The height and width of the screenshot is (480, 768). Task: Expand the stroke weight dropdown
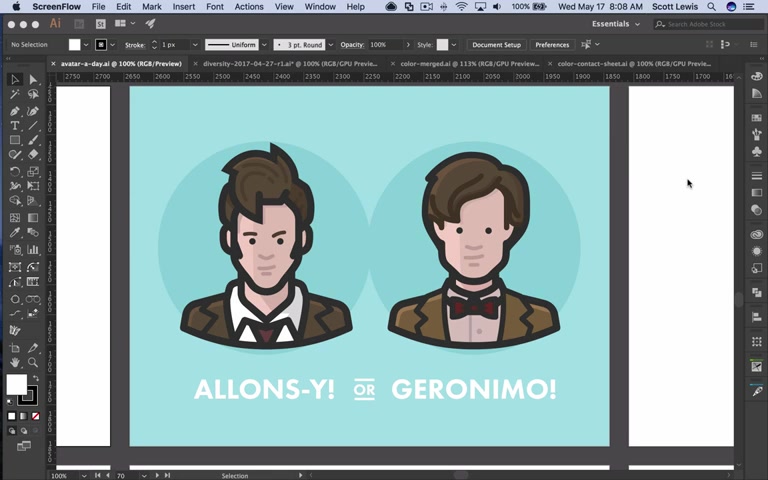tap(195, 45)
